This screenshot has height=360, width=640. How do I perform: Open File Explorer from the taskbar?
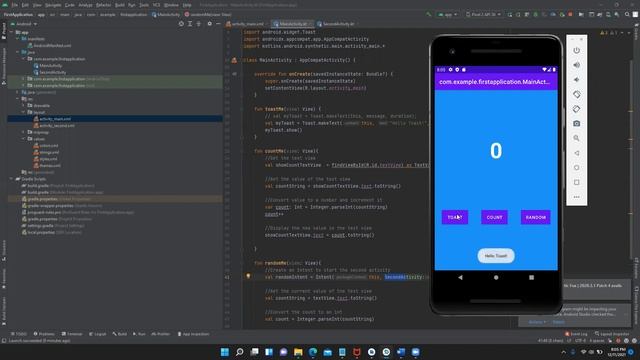coord(298,352)
